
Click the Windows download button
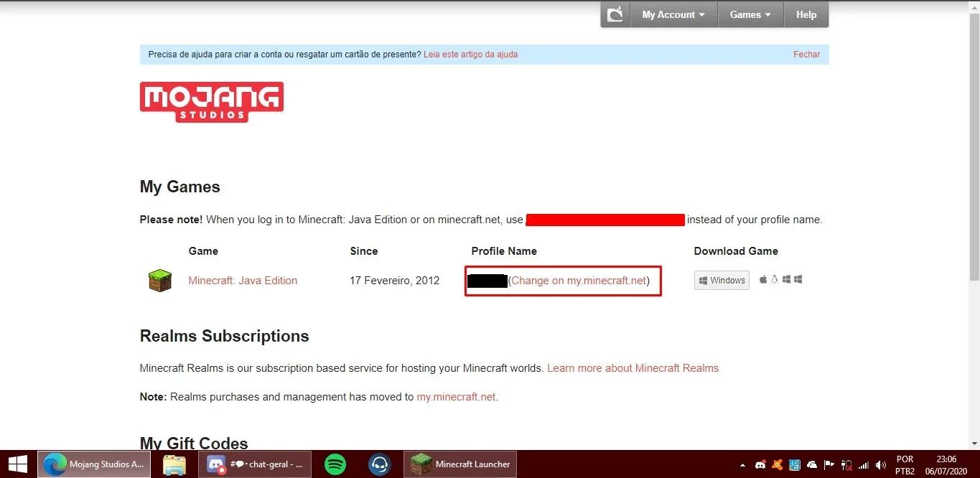click(722, 280)
